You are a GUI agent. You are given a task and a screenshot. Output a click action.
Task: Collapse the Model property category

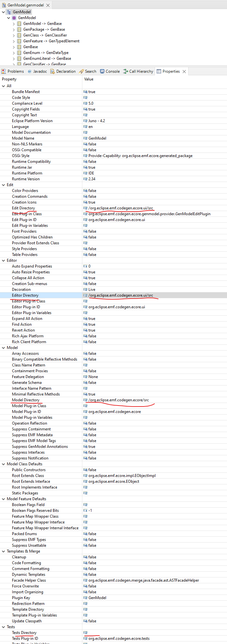(x=3, y=348)
